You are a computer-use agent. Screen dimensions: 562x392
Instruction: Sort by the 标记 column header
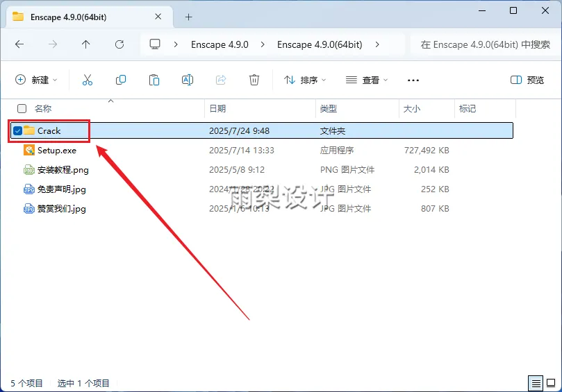pyautogui.click(x=468, y=108)
